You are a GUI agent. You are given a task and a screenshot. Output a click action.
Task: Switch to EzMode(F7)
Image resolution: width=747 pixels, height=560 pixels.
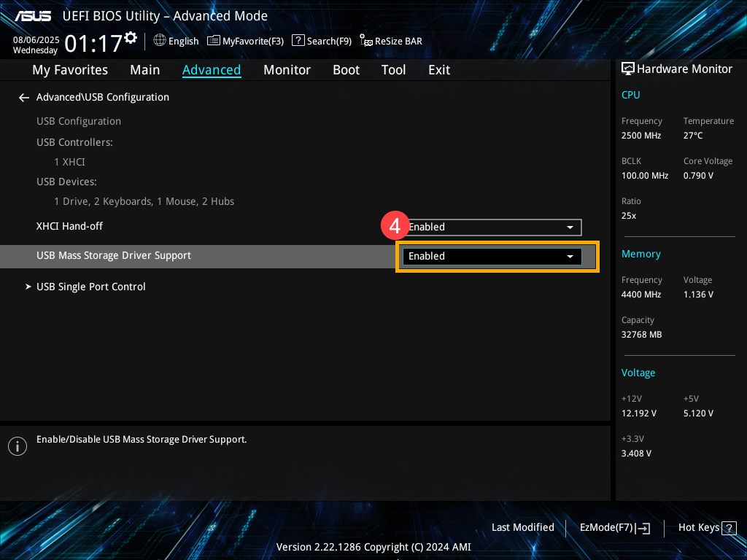(614, 528)
